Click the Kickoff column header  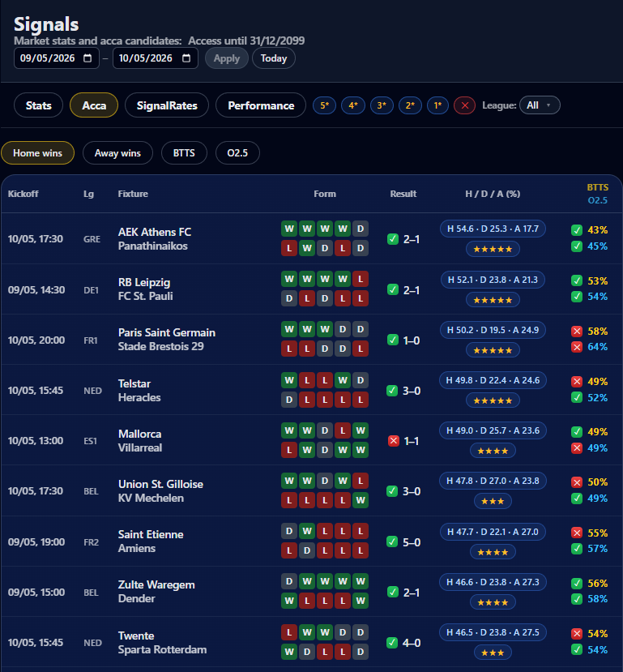(23, 194)
